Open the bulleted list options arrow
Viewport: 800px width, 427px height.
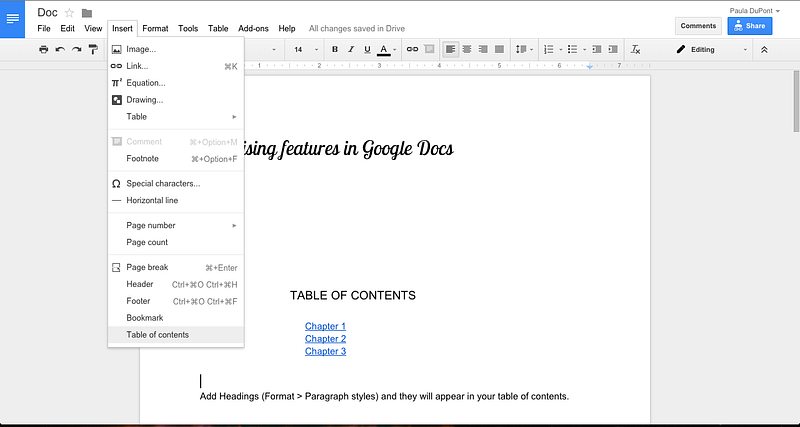tap(584, 50)
